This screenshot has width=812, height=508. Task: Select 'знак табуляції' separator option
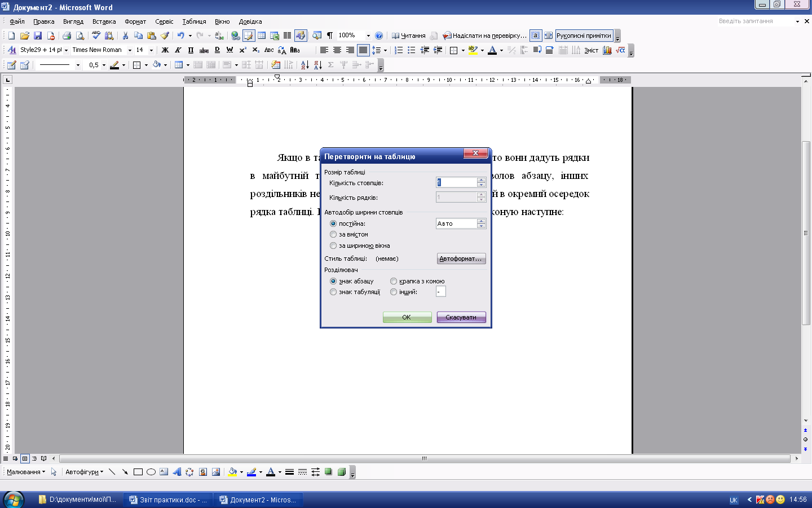(333, 292)
